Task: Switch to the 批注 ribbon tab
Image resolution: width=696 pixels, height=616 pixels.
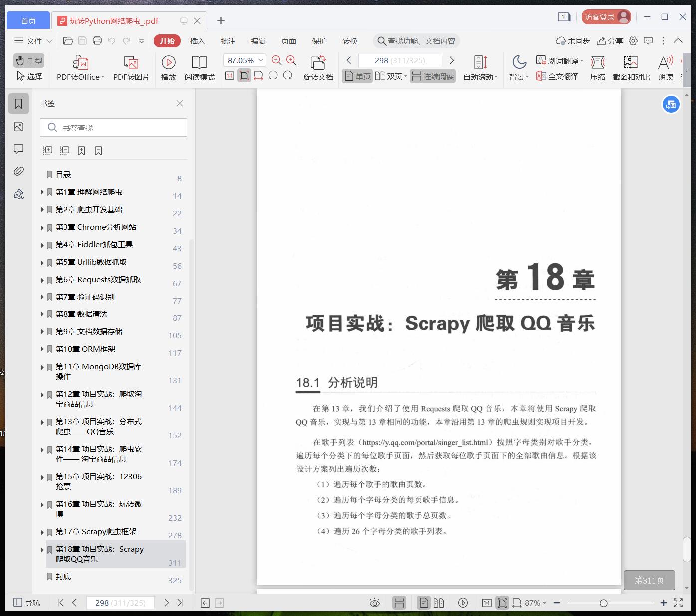Action: pyautogui.click(x=228, y=41)
